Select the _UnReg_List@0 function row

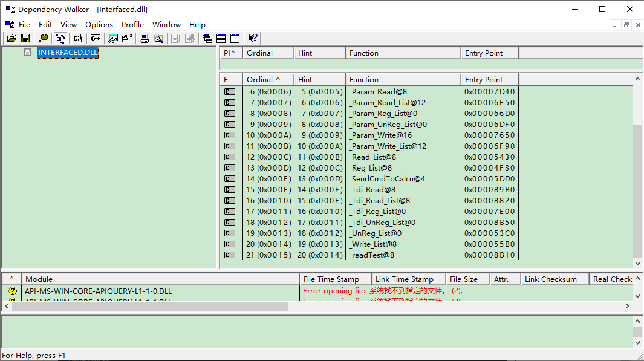369,233
